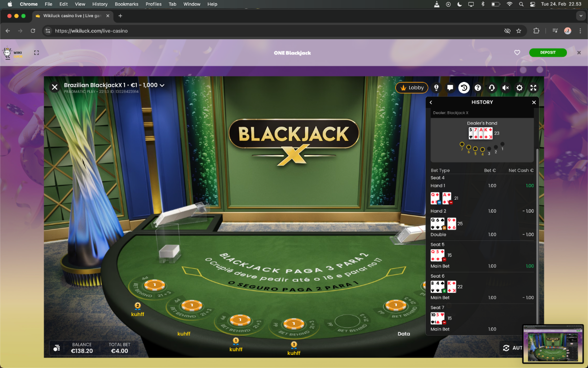
Task: Open the game tips lightbulb icon
Action: pos(436,88)
